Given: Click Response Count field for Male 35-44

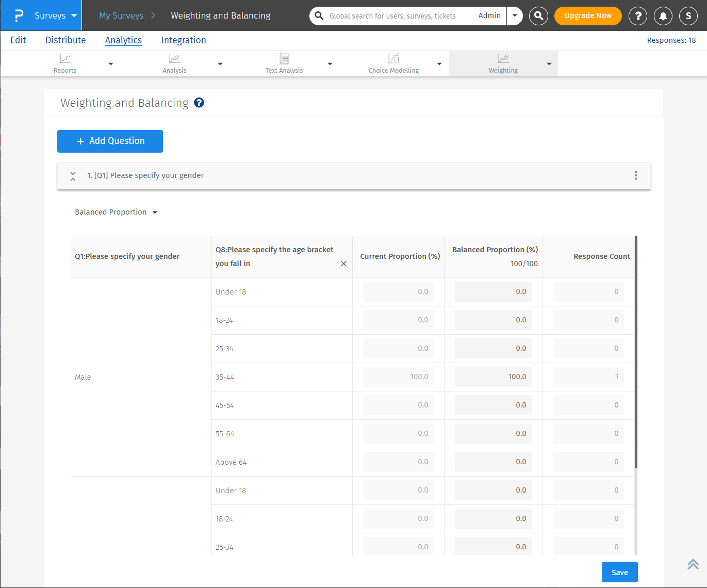Looking at the screenshot, I should 588,377.
